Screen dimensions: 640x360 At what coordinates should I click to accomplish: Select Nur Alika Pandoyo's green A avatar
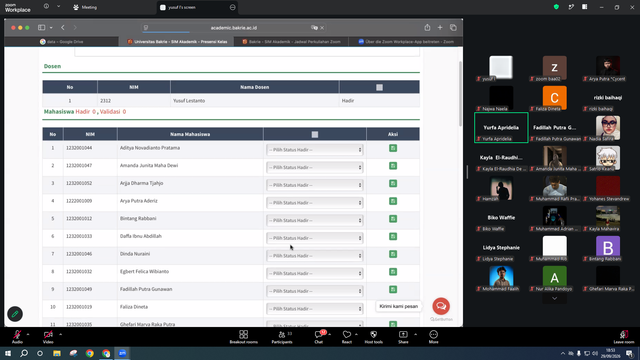[x=554, y=278]
